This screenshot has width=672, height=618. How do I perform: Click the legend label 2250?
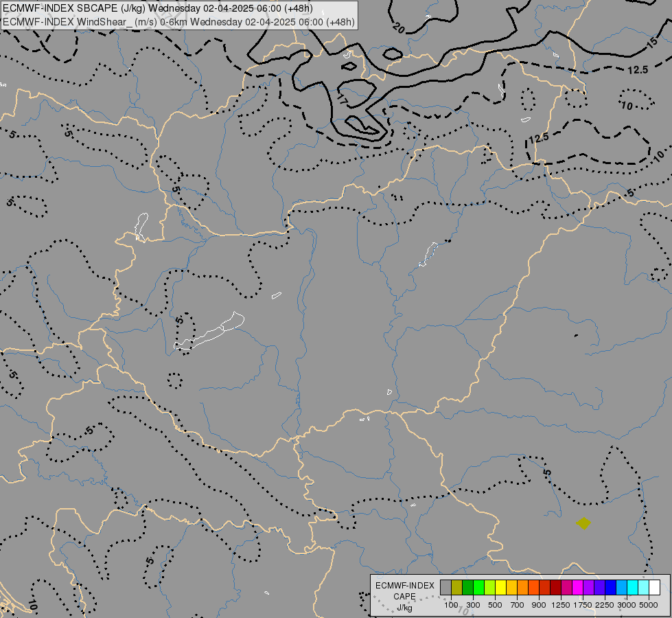[x=605, y=605]
